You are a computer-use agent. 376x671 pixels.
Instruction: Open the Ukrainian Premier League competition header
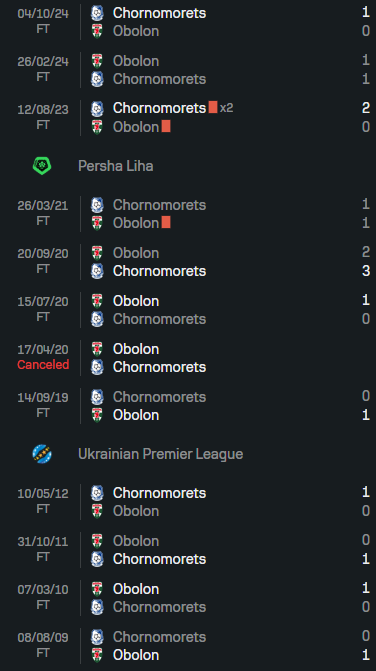[160, 454]
